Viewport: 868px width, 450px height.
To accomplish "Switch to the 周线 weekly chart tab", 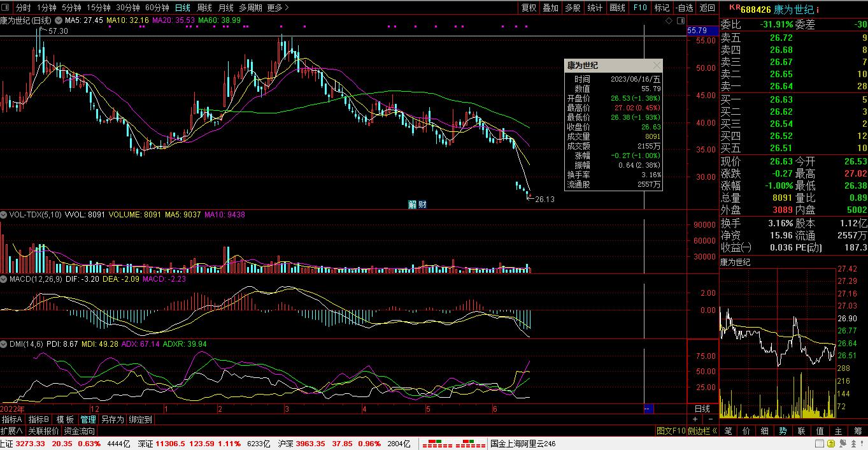I will pyautogui.click(x=204, y=8).
